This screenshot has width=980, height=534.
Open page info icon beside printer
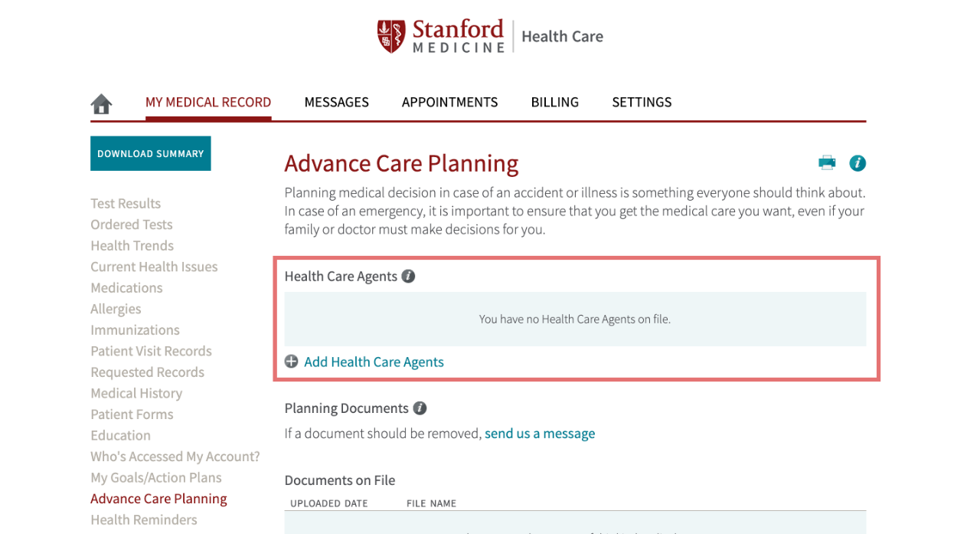tap(857, 162)
